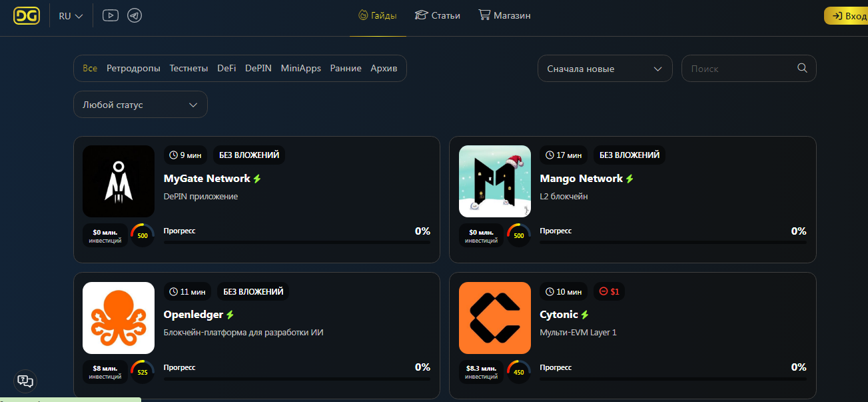
Task: Open the Cytonic logo thumbnail
Action: (495, 318)
